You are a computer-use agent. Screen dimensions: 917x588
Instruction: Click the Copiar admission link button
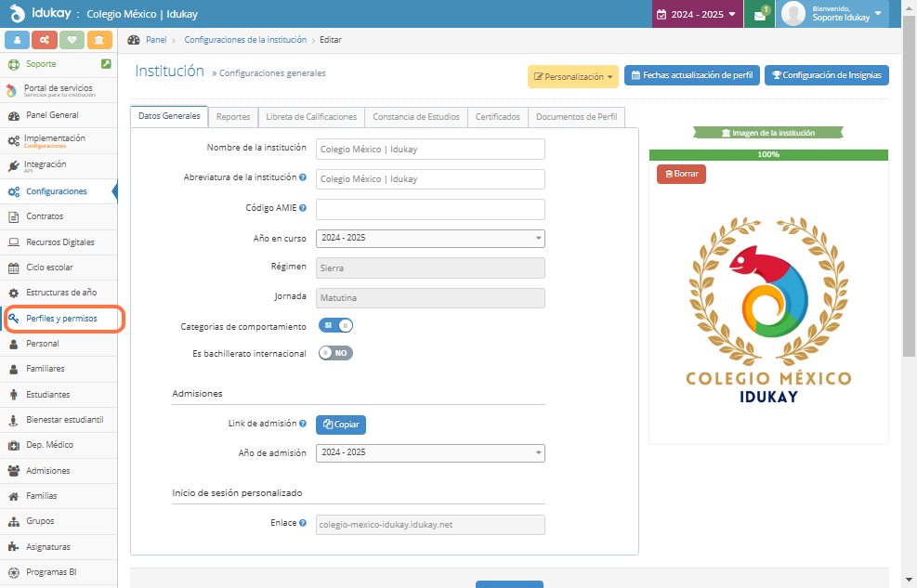[x=341, y=425]
